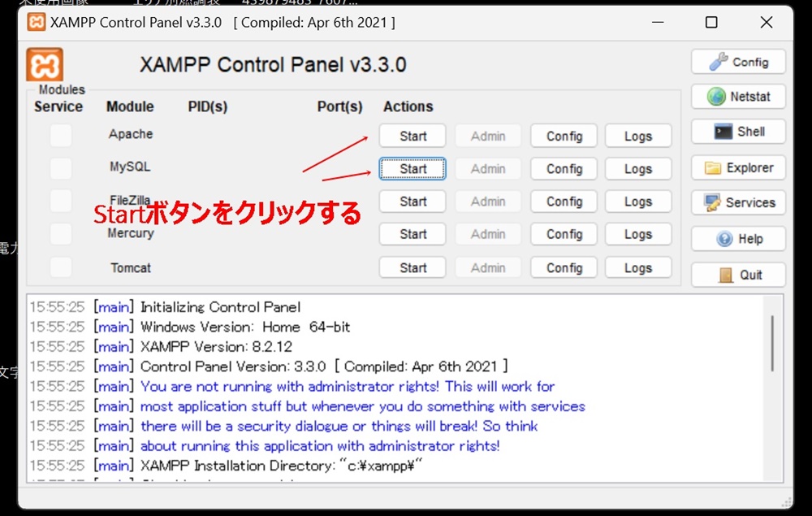Screen dimensions: 812x516
Task: Click the large orange XAMPP logo
Action: (x=45, y=64)
